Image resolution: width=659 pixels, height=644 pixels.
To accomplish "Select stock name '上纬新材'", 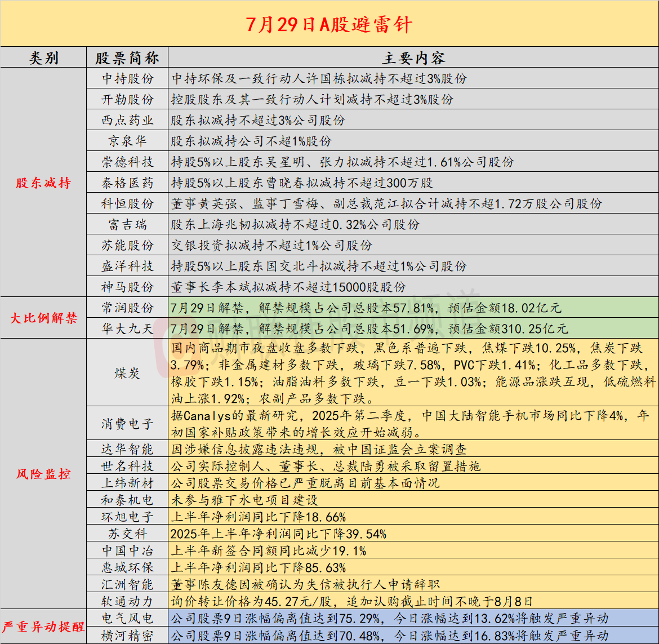I will tap(127, 483).
